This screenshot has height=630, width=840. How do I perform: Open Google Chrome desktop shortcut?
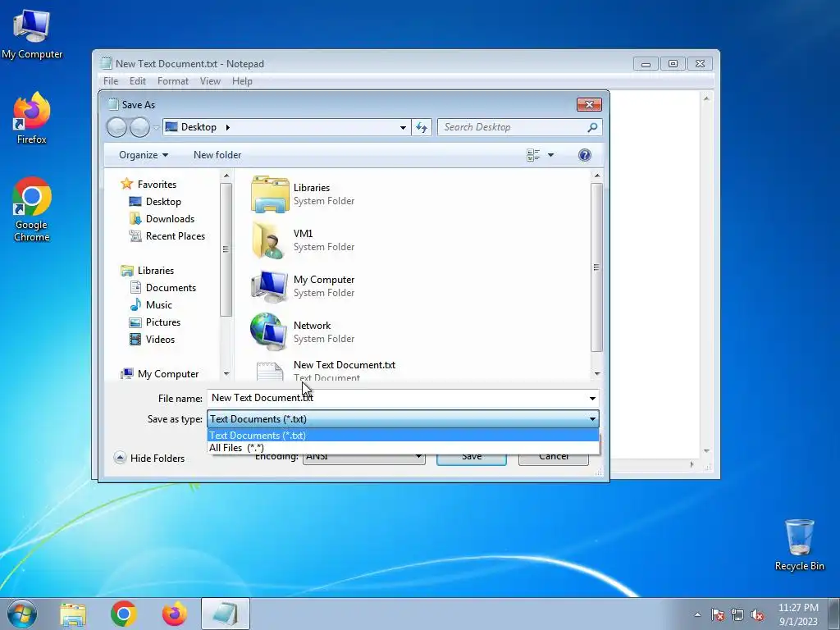32,209
